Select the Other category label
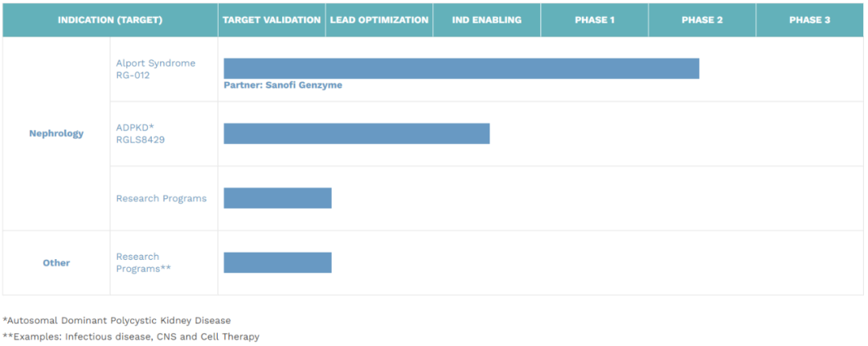This screenshot has width=868, height=346. tap(56, 263)
